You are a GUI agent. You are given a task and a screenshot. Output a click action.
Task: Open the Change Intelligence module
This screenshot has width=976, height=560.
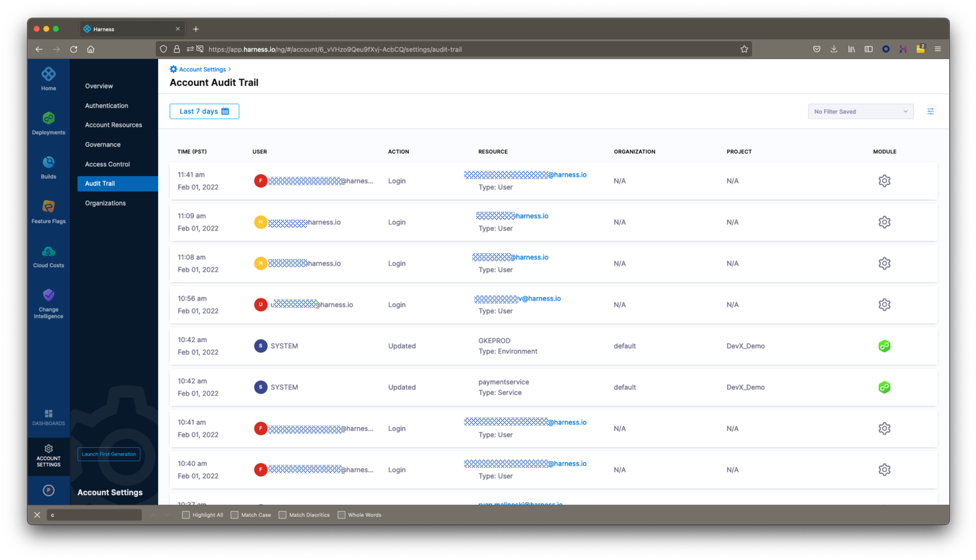tap(49, 303)
